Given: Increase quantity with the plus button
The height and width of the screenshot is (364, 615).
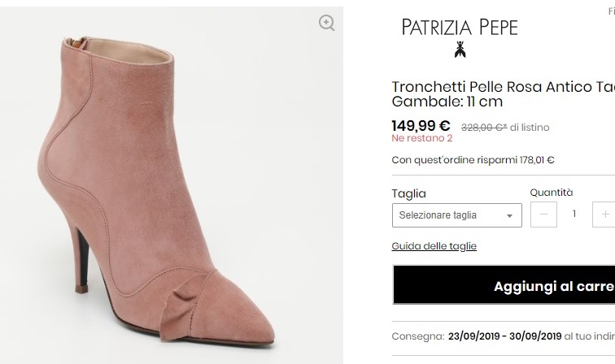Looking at the screenshot, I should [605, 214].
